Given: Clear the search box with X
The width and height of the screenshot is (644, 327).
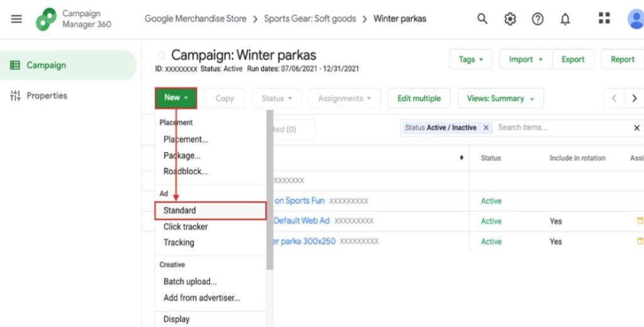Looking at the screenshot, I should click(637, 128).
